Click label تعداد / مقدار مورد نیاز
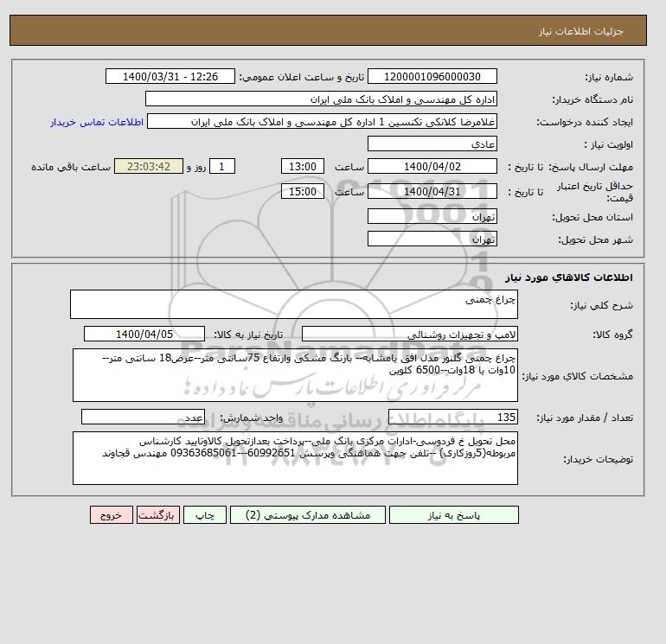This screenshot has height=644, width=666. click(585, 418)
